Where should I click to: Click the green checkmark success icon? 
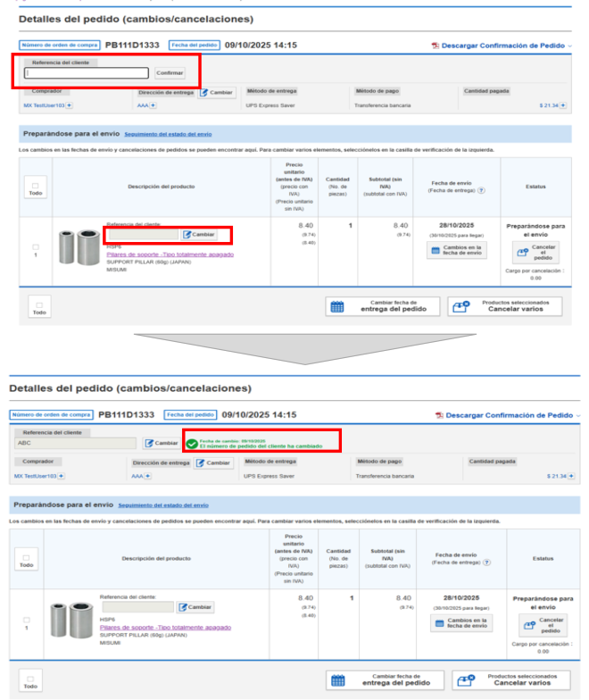click(x=192, y=443)
